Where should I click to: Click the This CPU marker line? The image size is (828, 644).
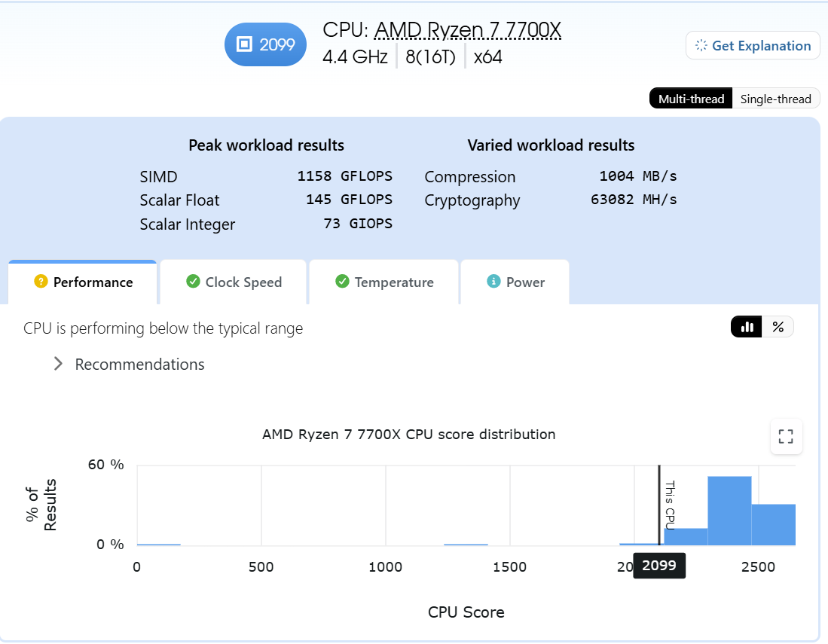(x=659, y=505)
